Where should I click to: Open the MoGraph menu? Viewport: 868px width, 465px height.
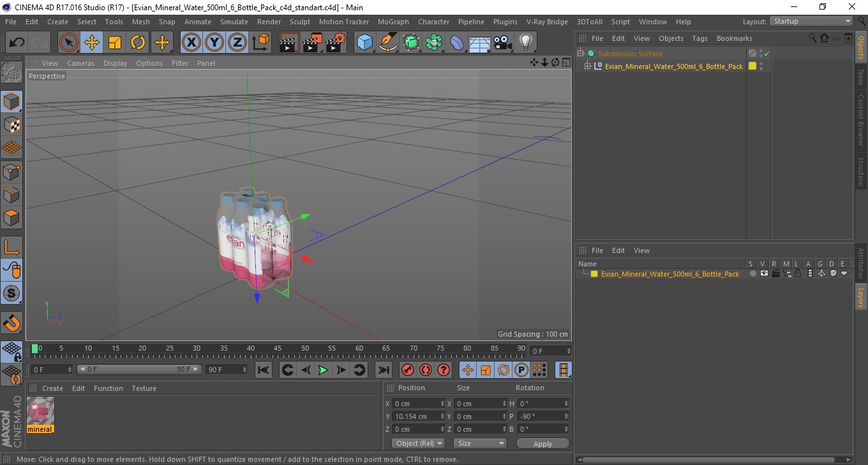tap(393, 22)
